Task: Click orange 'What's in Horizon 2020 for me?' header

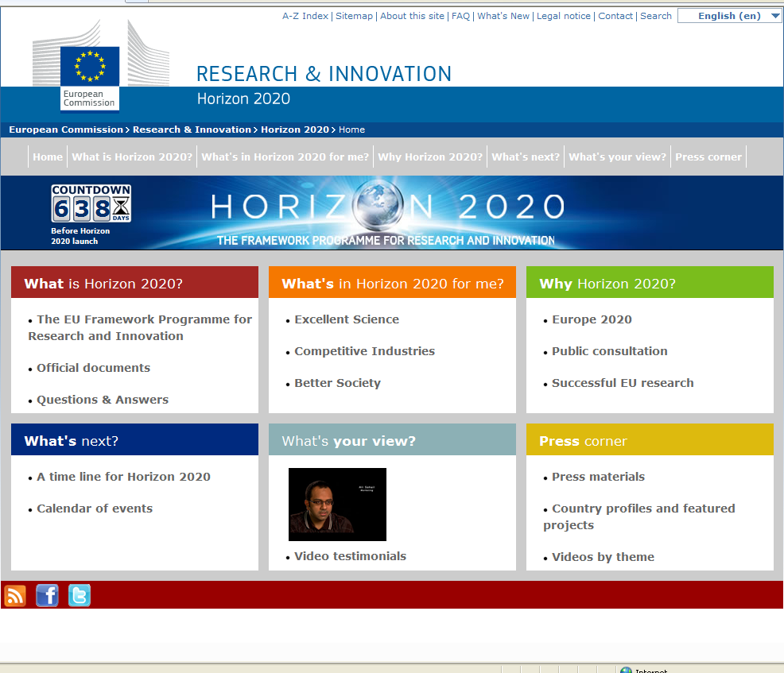Action: click(x=392, y=283)
